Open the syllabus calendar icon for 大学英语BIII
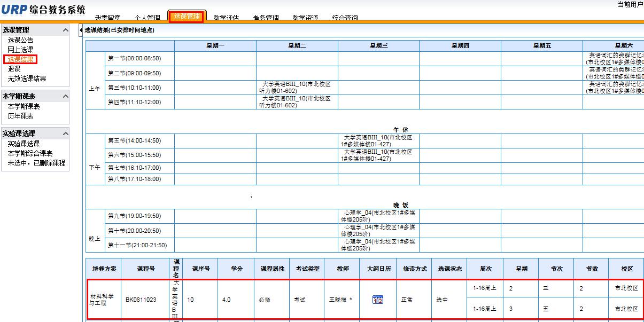Image resolution: width=644 pixels, height=322 pixels. coord(378,300)
